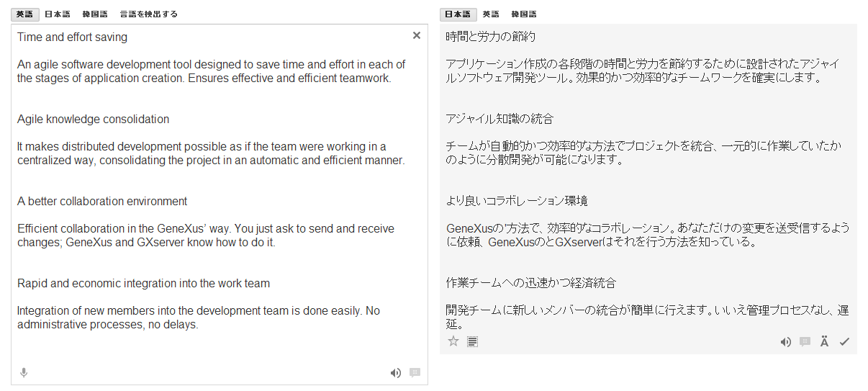
Task: Click the translation pane speech bubble icon
Action: pyautogui.click(x=805, y=342)
